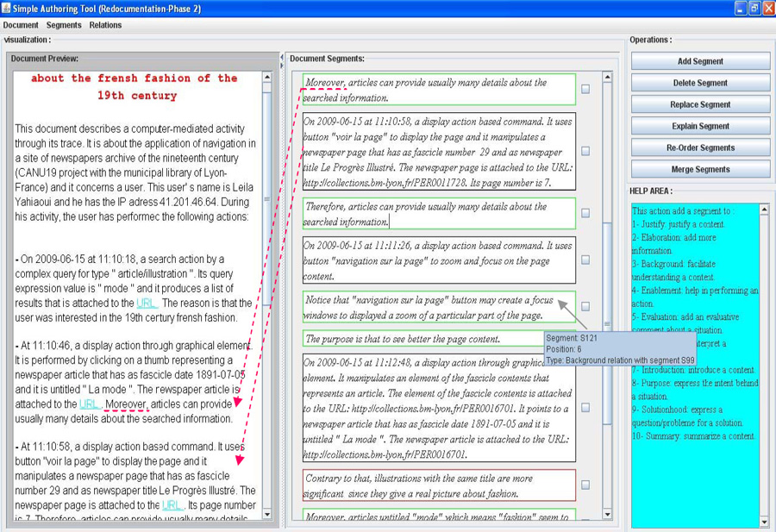Click into the 'Therefore, articles can provide' segment
The height and width of the screenshot is (532, 776).
[x=439, y=213]
